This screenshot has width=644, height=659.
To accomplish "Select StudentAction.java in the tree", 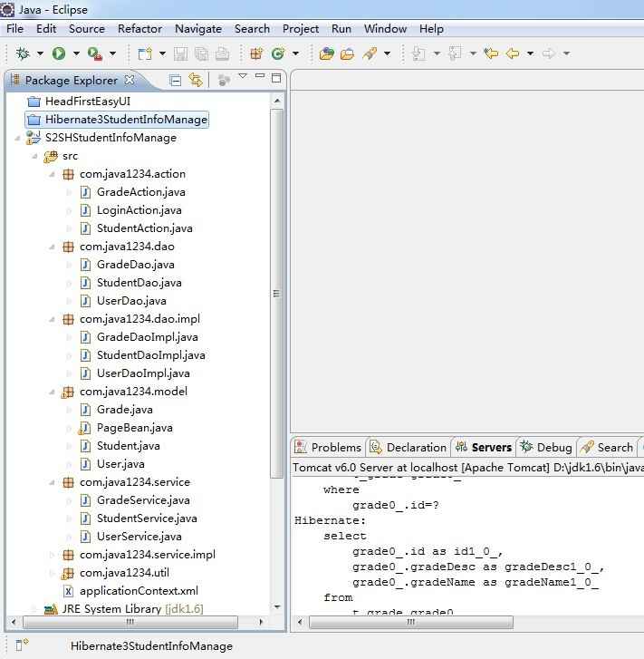I will [144, 228].
